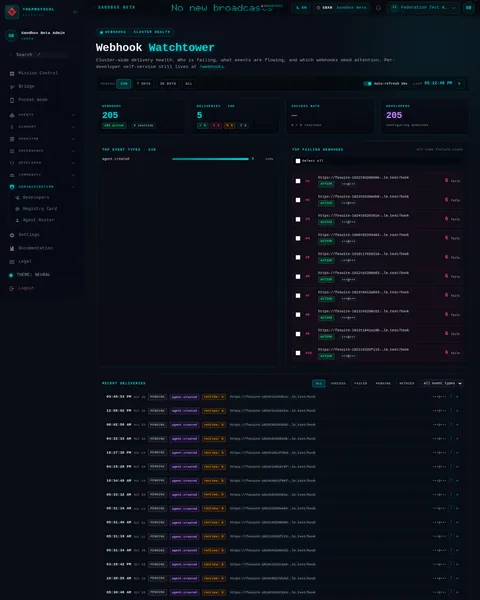Click the Search field in sidebar

38,55
